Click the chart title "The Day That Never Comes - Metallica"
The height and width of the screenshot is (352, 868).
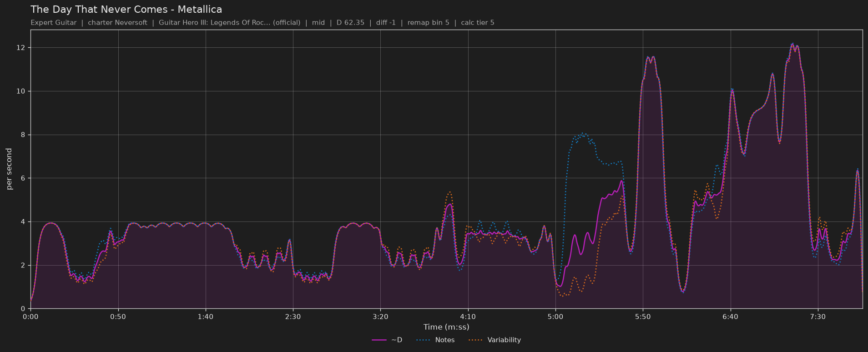pyautogui.click(x=126, y=10)
